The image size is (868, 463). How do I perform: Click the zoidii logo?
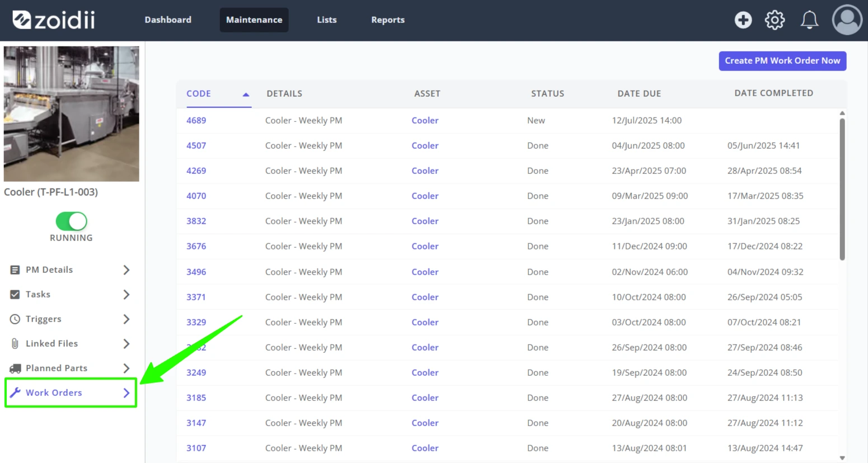click(54, 20)
